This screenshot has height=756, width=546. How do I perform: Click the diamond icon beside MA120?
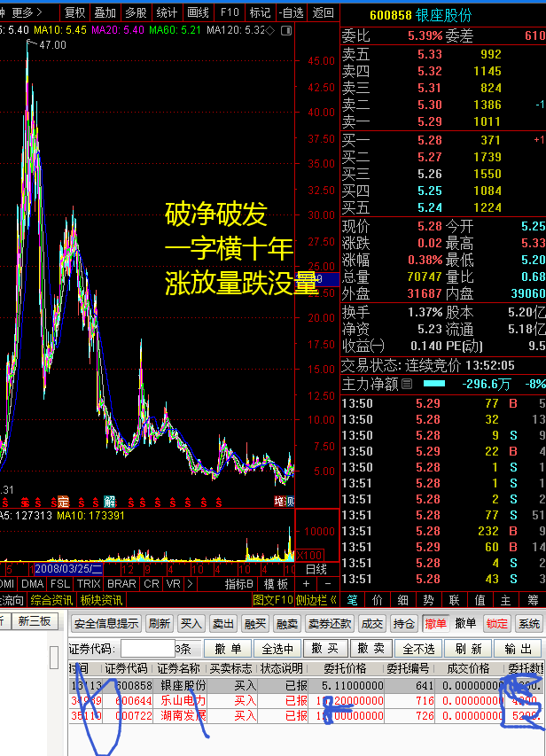point(270,30)
